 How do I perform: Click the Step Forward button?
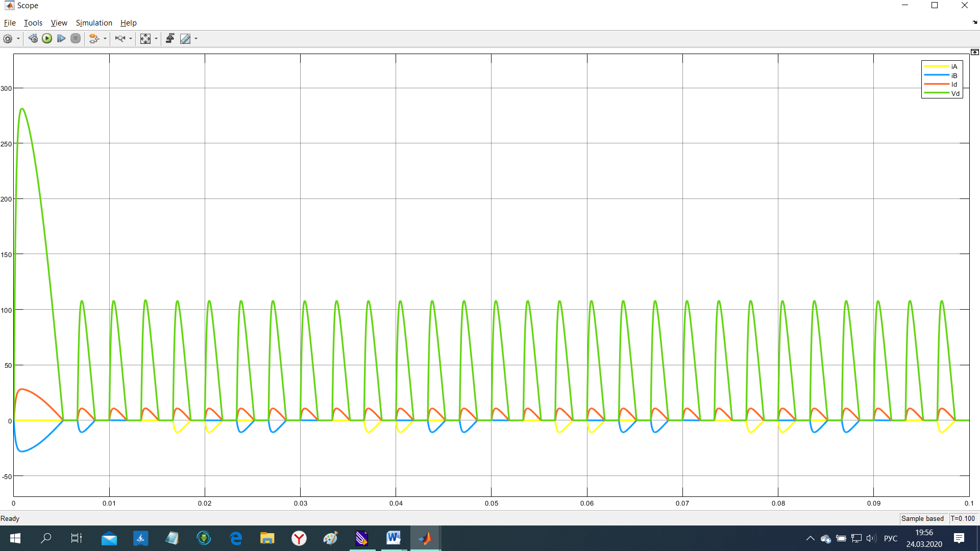coord(61,39)
